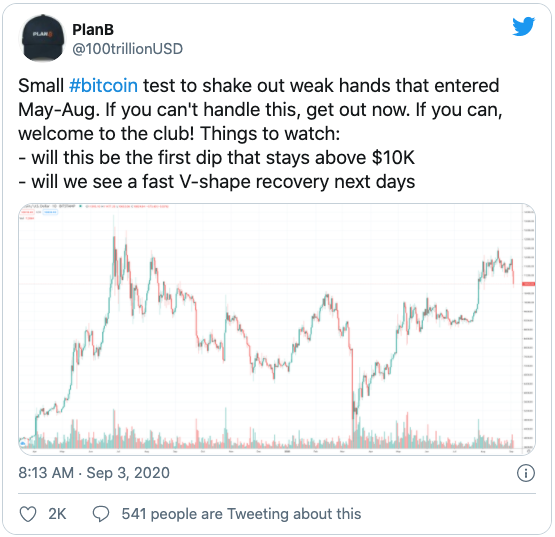Image resolution: width=555 pixels, height=537 pixels.
Task: Click the reply speech bubble icon
Action: click(x=101, y=514)
